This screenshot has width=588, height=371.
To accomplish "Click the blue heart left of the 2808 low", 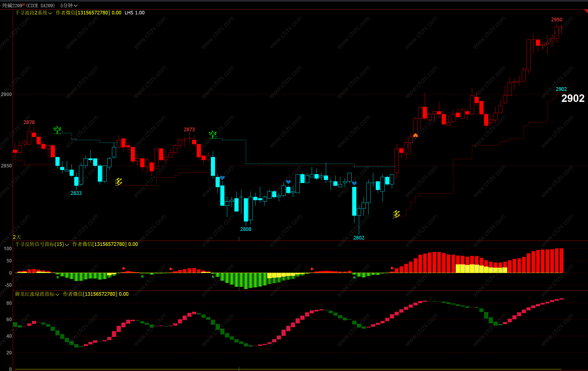I will 222,178.
